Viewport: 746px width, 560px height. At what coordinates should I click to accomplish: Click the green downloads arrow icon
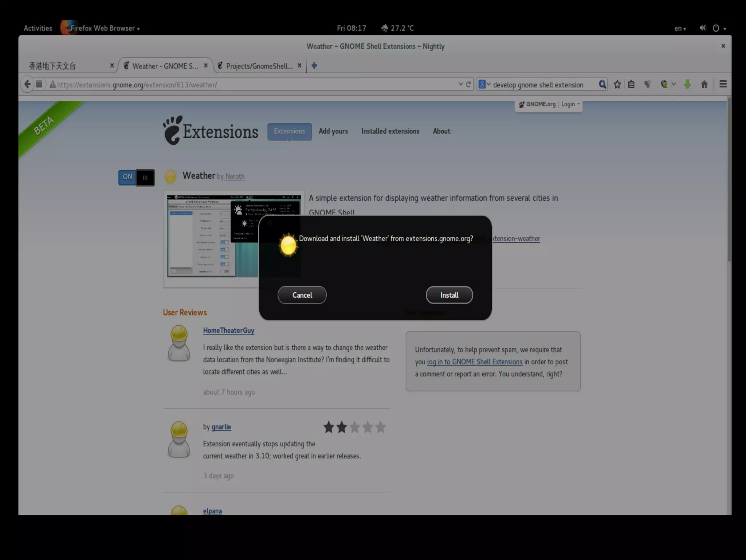coord(687,85)
